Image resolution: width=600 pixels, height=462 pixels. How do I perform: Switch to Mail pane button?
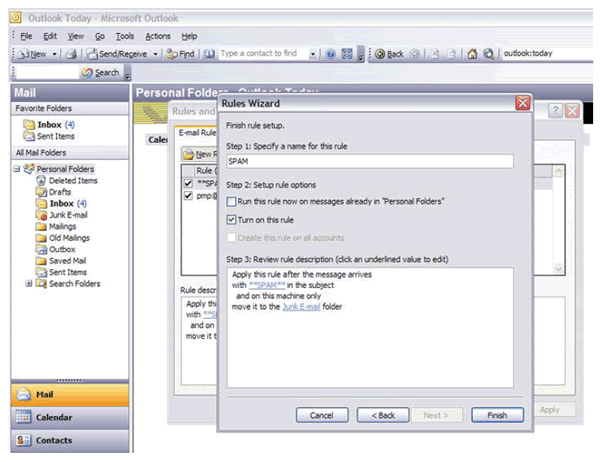pos(70,395)
